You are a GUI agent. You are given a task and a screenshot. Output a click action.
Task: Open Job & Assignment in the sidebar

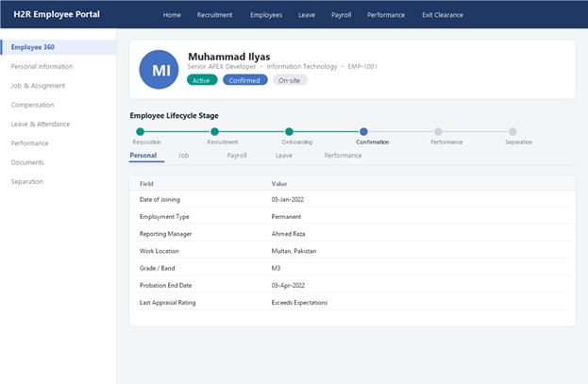[38, 86]
